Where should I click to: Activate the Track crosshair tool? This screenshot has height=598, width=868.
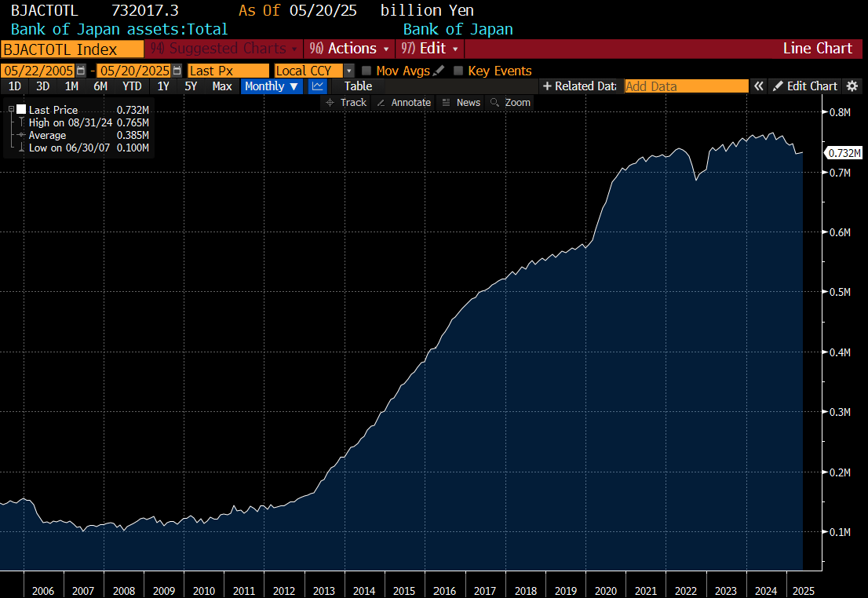click(x=347, y=103)
